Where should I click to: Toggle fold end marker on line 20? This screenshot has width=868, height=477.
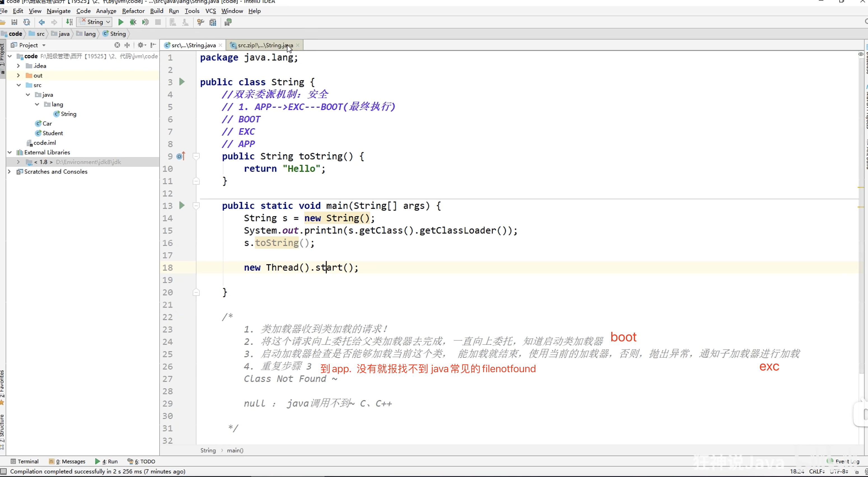point(196,292)
